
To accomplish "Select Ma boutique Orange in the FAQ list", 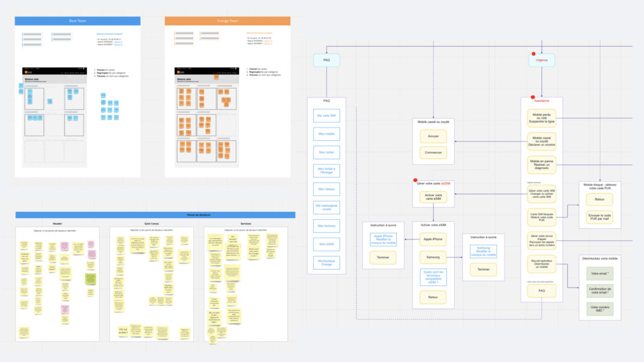I will [326, 261].
